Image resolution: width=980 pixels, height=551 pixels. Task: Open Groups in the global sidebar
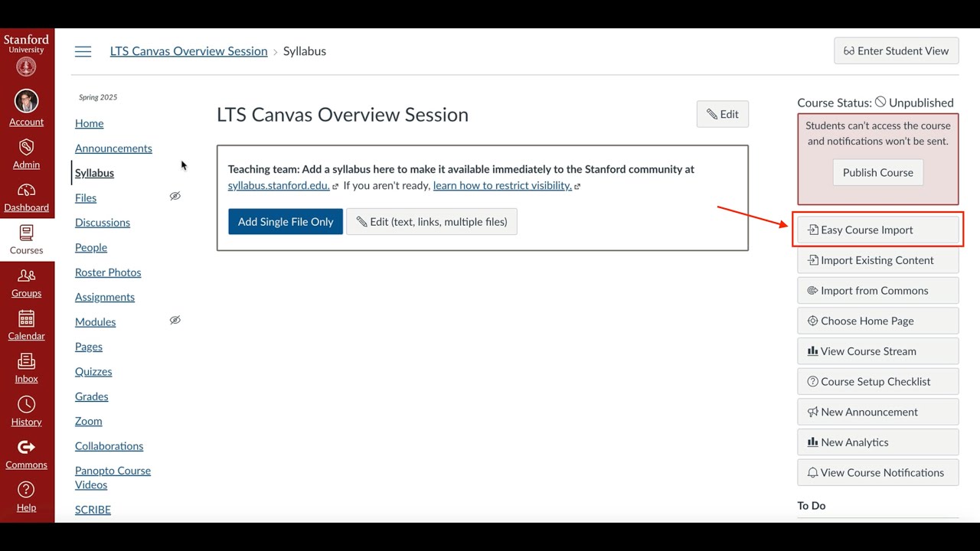27,282
